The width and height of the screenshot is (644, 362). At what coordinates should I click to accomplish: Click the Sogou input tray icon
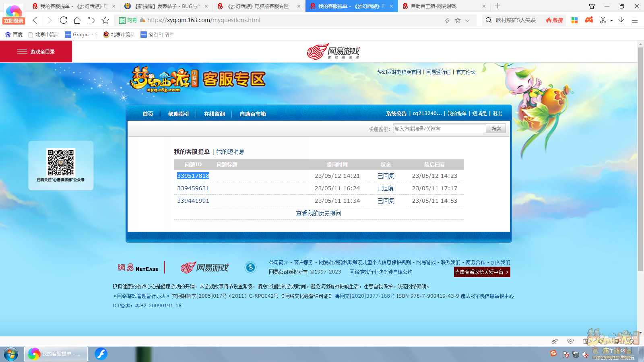(x=553, y=353)
